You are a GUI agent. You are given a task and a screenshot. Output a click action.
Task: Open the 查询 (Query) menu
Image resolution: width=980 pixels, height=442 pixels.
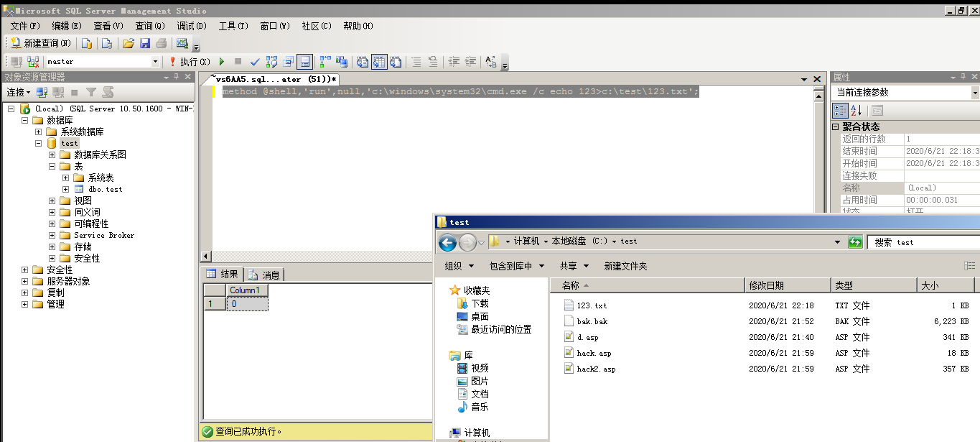coord(149,26)
